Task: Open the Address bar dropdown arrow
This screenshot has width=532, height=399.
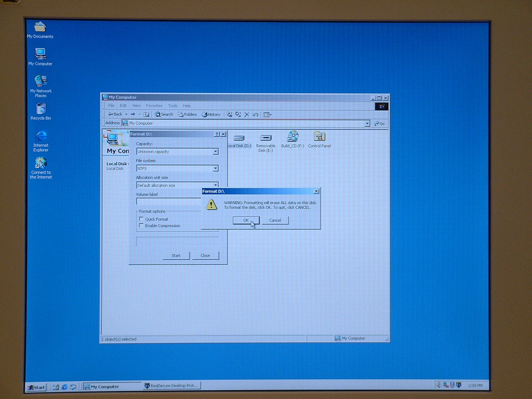Action: tap(367, 123)
